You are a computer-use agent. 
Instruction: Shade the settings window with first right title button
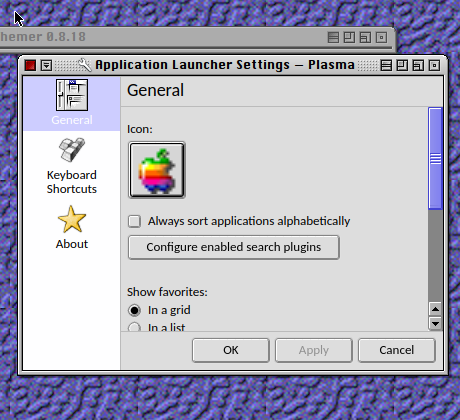point(386,65)
